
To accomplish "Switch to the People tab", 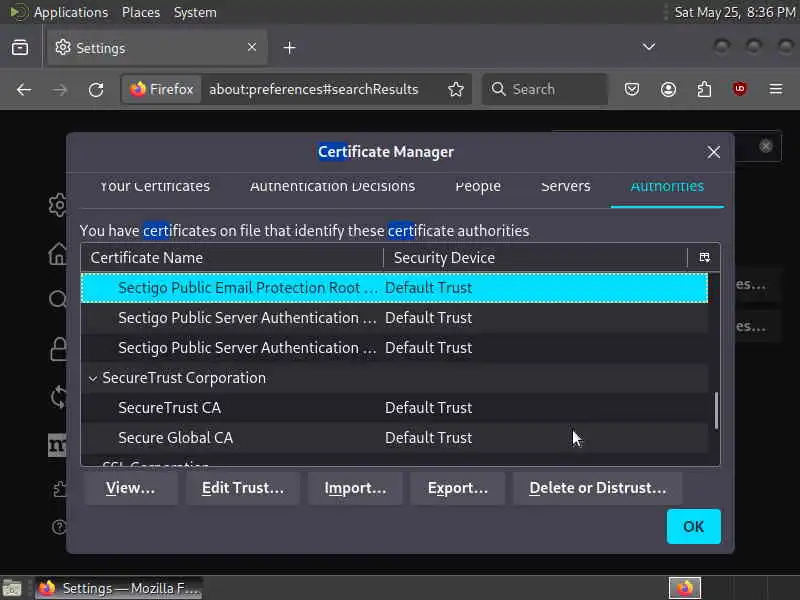I will click(x=478, y=187).
